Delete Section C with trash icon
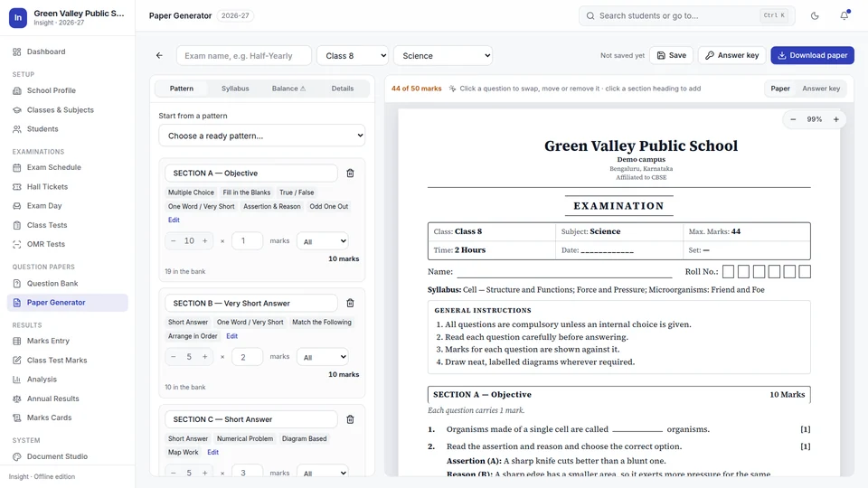The image size is (868, 488). point(350,419)
